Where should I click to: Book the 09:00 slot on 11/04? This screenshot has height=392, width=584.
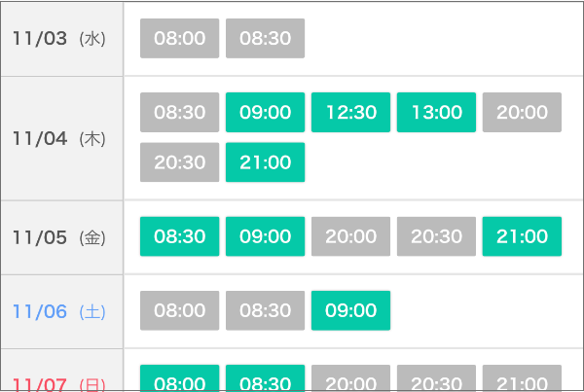coord(265,113)
